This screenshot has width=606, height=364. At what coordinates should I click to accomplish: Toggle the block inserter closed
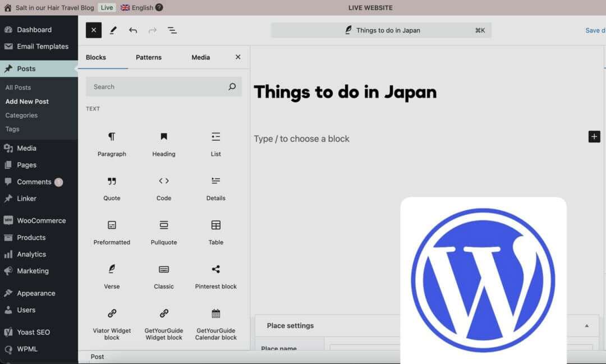[94, 30]
